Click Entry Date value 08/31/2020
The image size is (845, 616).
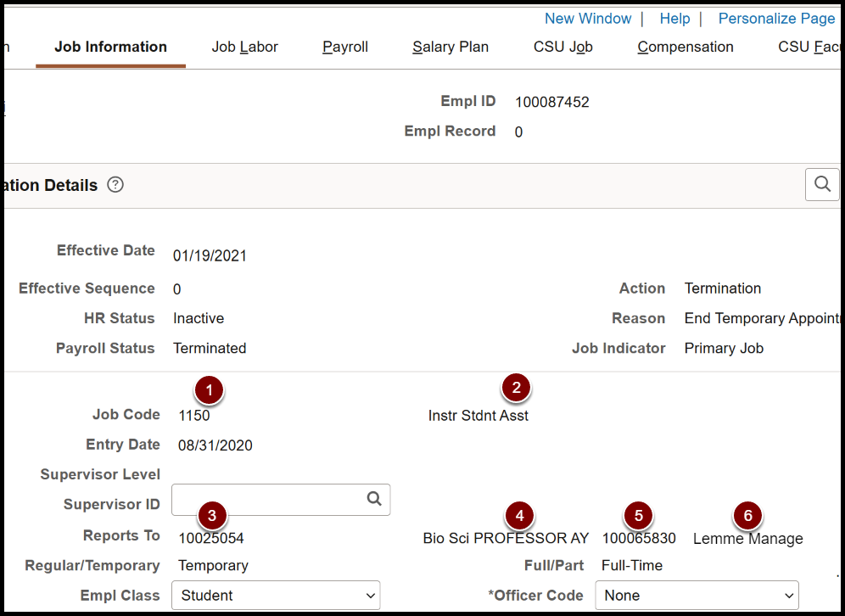215,445
